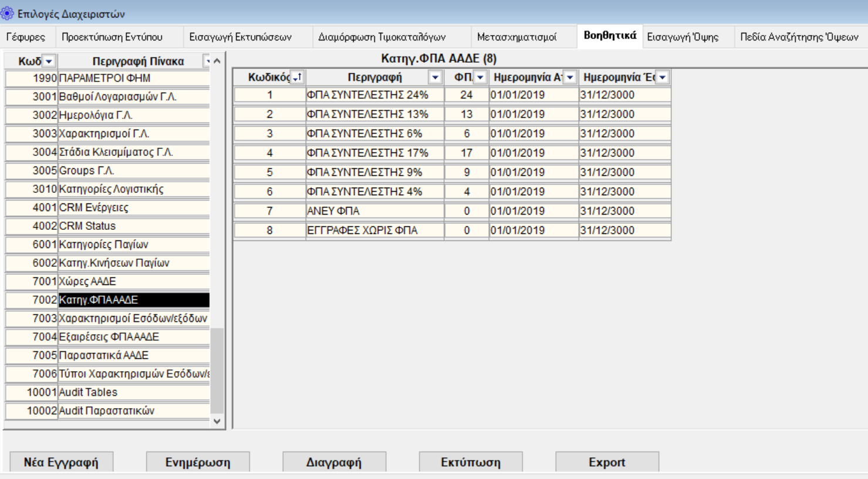Expand the Ημερομηνία Από column filter arrow
The image size is (868, 479).
570,77
